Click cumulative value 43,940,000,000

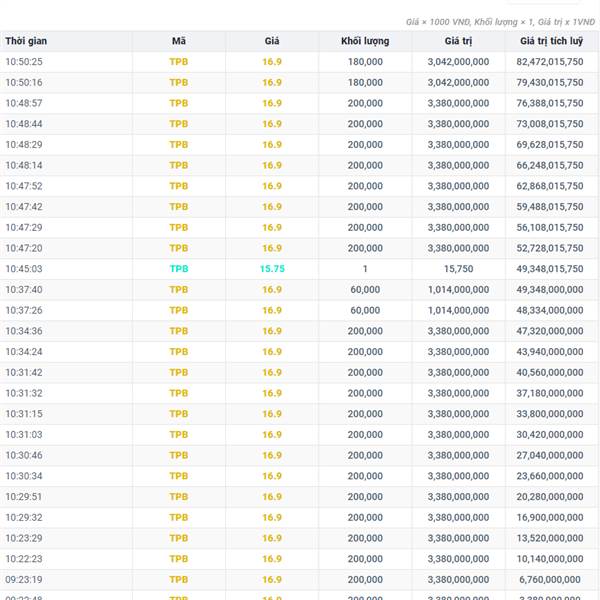[550, 351]
